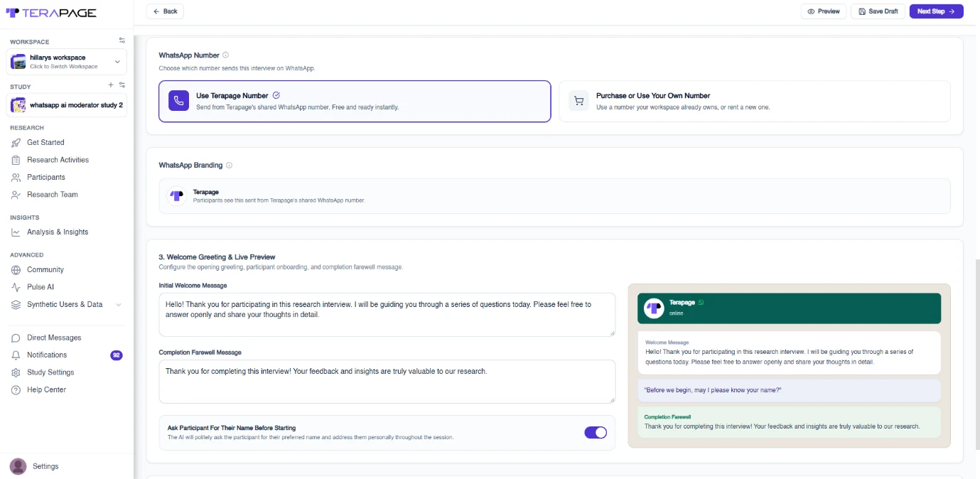Expand the workspace switcher chevron
Image resolution: width=980 pixels, height=479 pixels.
117,62
